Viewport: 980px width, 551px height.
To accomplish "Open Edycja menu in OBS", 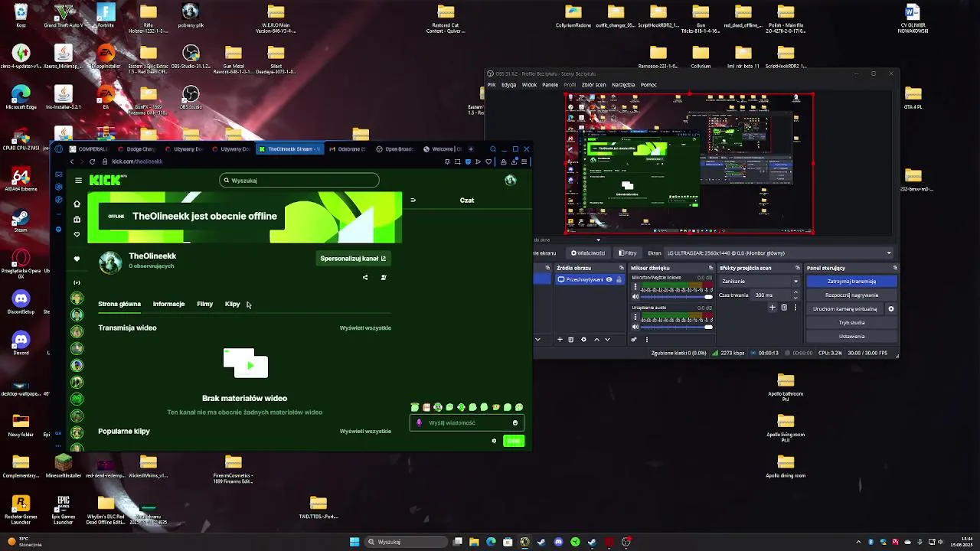I will click(508, 85).
